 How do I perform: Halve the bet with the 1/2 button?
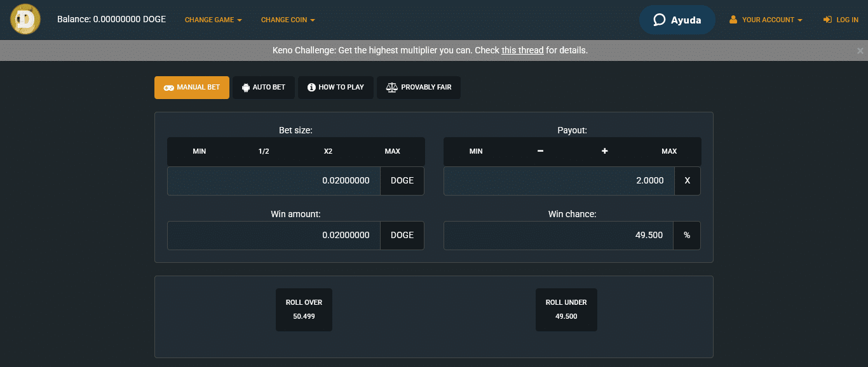[x=263, y=151]
